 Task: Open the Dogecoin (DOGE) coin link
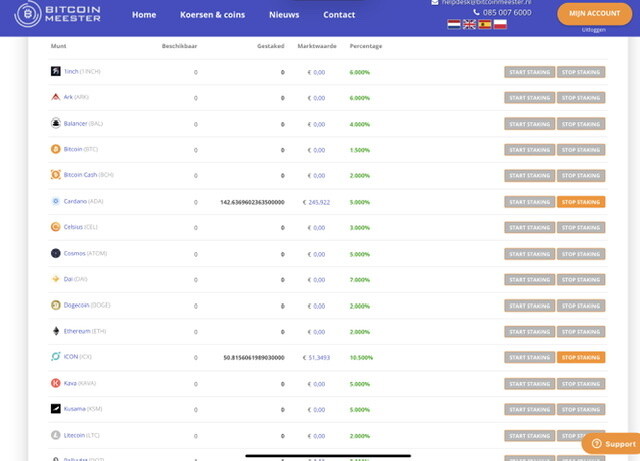(87, 305)
